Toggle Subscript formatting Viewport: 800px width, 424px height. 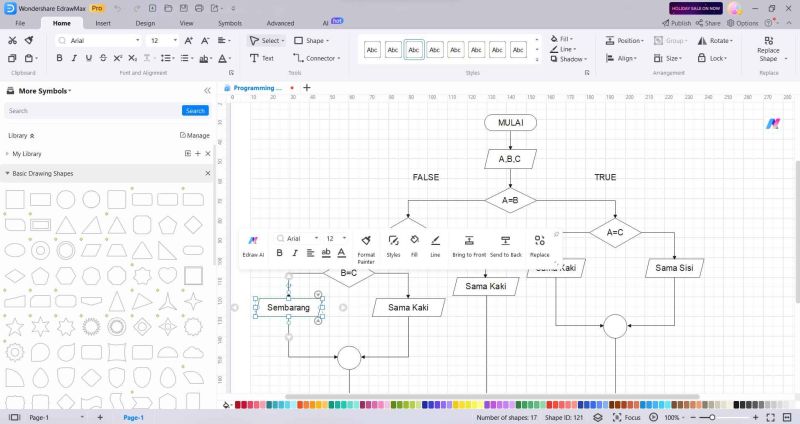pyautogui.click(x=133, y=58)
